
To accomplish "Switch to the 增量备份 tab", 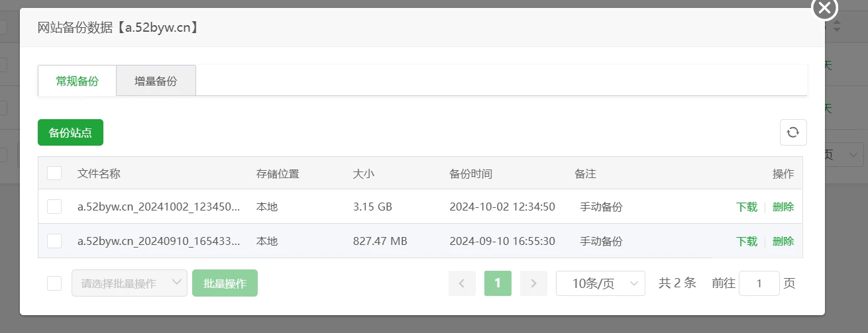I will pos(156,81).
